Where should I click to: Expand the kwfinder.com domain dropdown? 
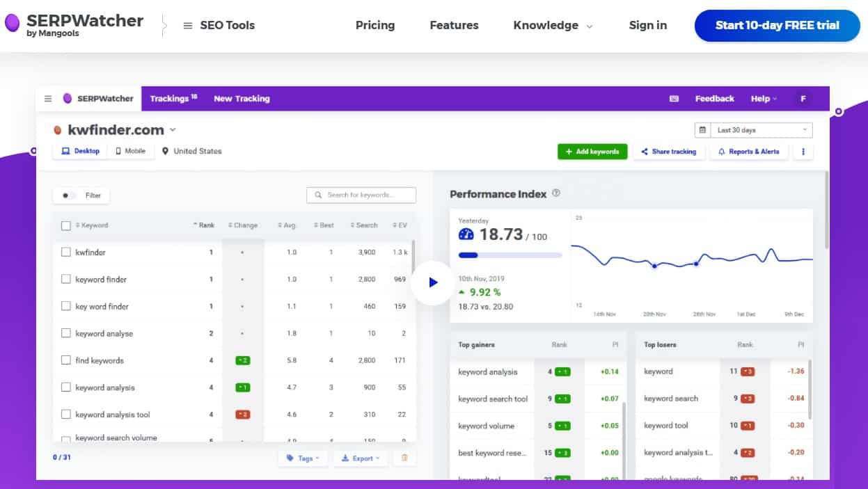pyautogui.click(x=173, y=129)
